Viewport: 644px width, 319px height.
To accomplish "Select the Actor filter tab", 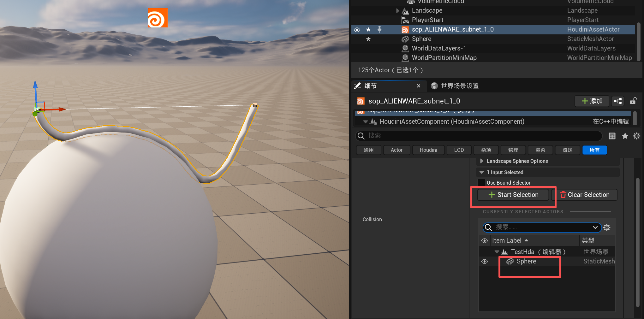I will (x=397, y=150).
